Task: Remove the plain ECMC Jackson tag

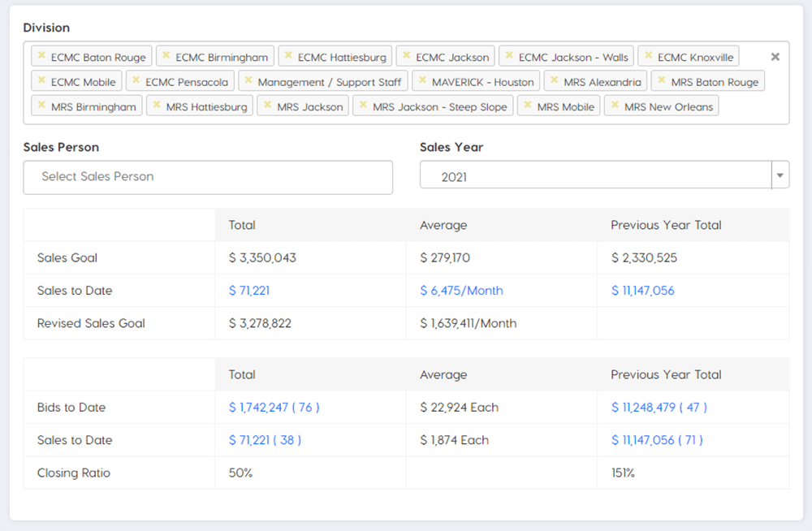Action: click(407, 55)
